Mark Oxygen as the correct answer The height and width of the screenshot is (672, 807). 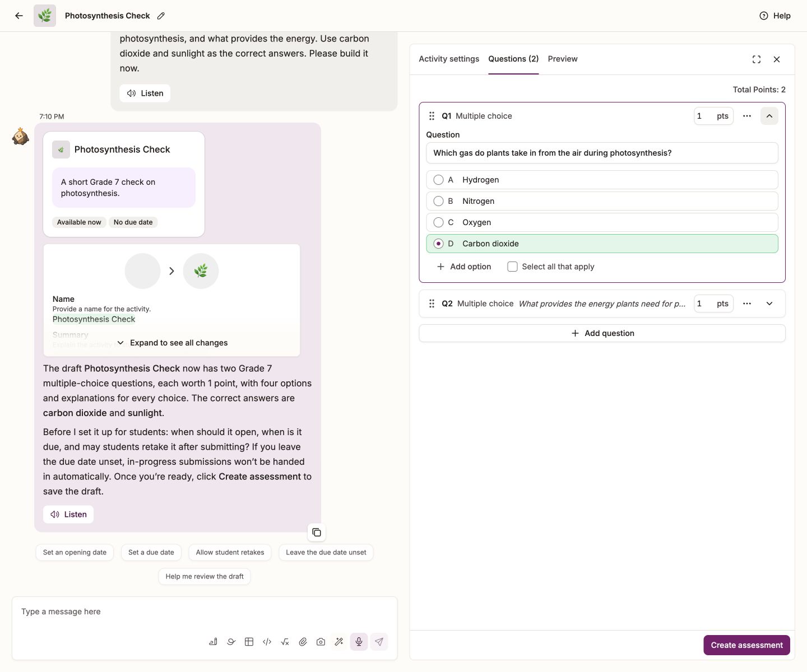point(438,222)
